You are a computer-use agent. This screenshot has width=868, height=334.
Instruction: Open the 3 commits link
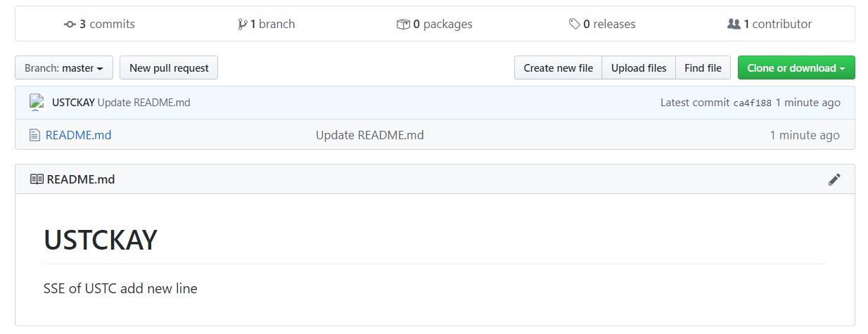coord(106,25)
